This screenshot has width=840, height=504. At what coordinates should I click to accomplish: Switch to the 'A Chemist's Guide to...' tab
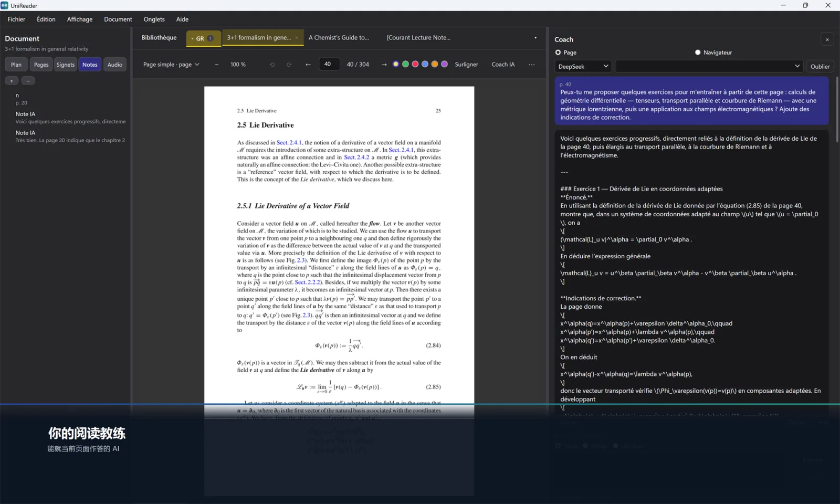pos(339,38)
